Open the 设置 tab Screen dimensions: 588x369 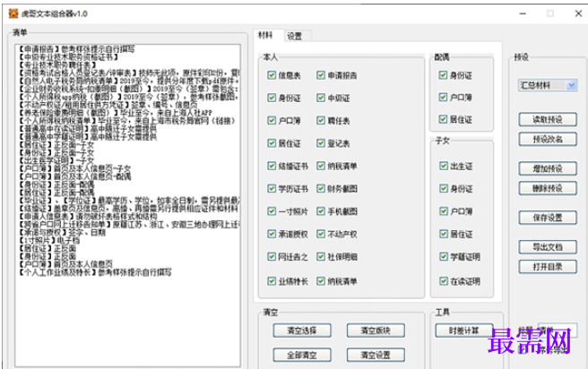tap(294, 36)
